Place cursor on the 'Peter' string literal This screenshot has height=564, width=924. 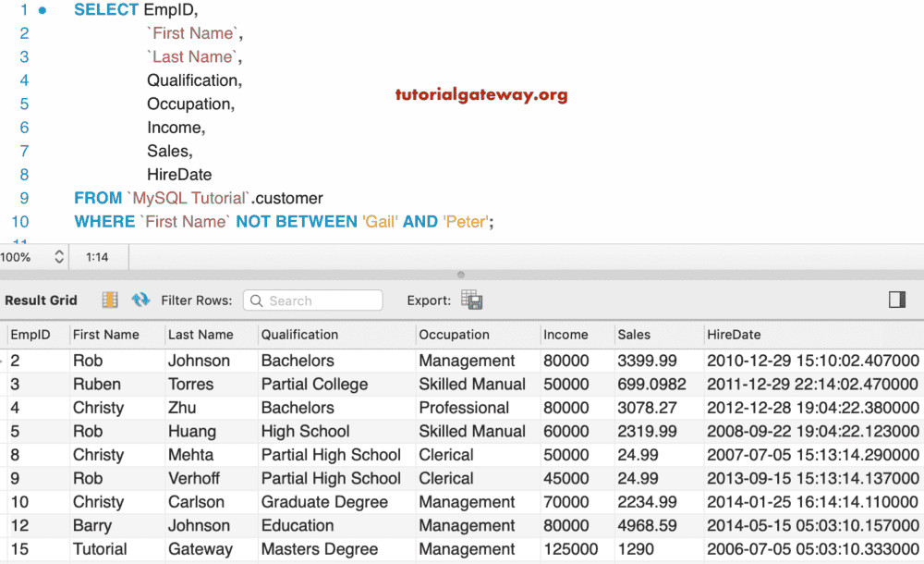466,222
